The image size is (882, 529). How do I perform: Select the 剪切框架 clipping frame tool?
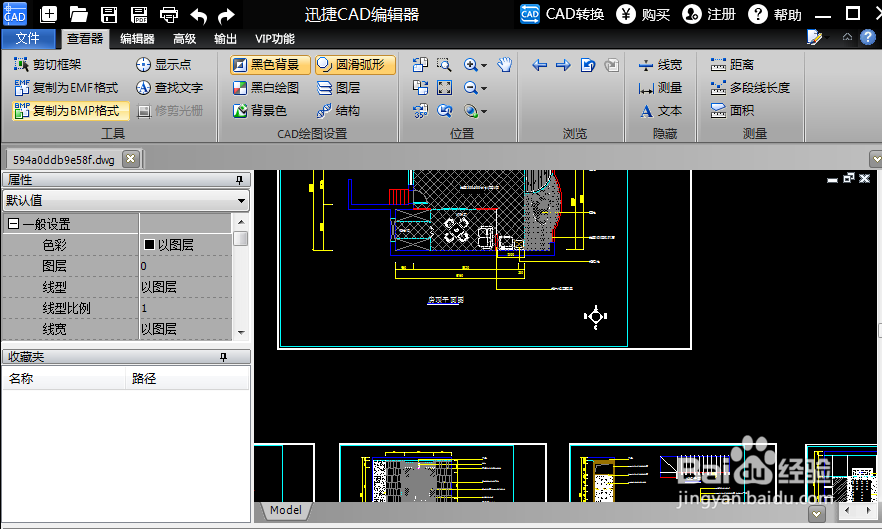pos(48,65)
